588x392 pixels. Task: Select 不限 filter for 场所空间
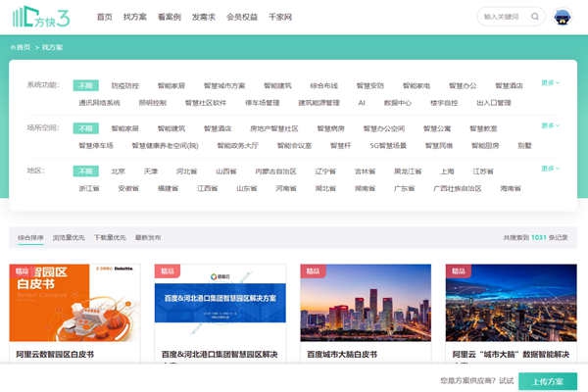(x=87, y=128)
